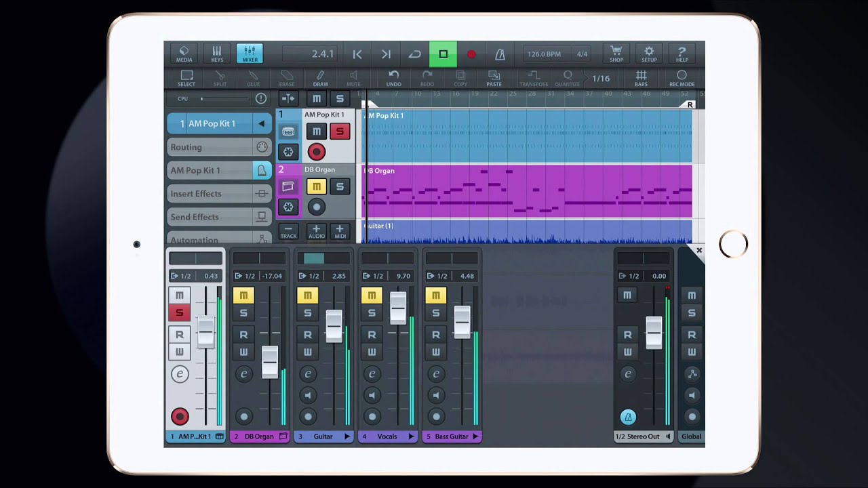Choose the Split tool
The image size is (868, 488).
tap(220, 79)
